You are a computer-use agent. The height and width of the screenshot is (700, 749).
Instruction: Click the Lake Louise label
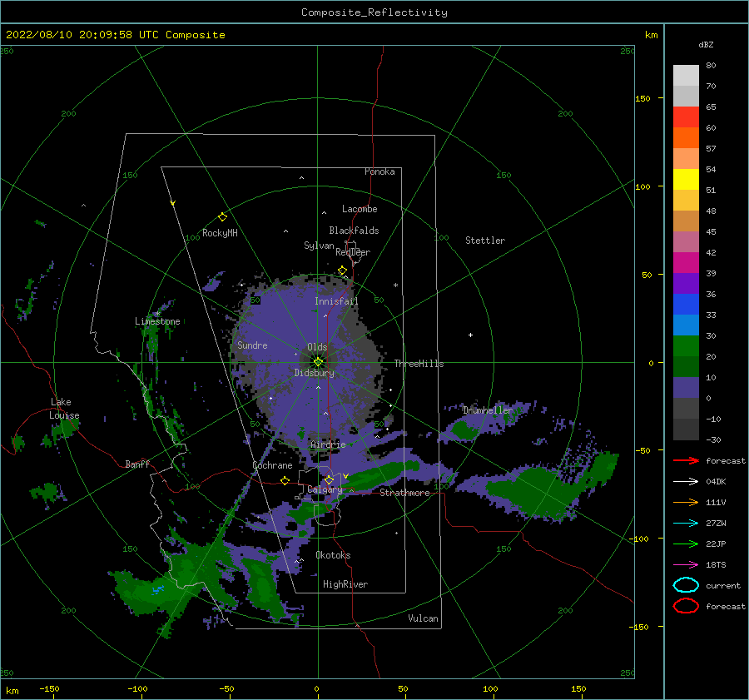click(x=64, y=409)
